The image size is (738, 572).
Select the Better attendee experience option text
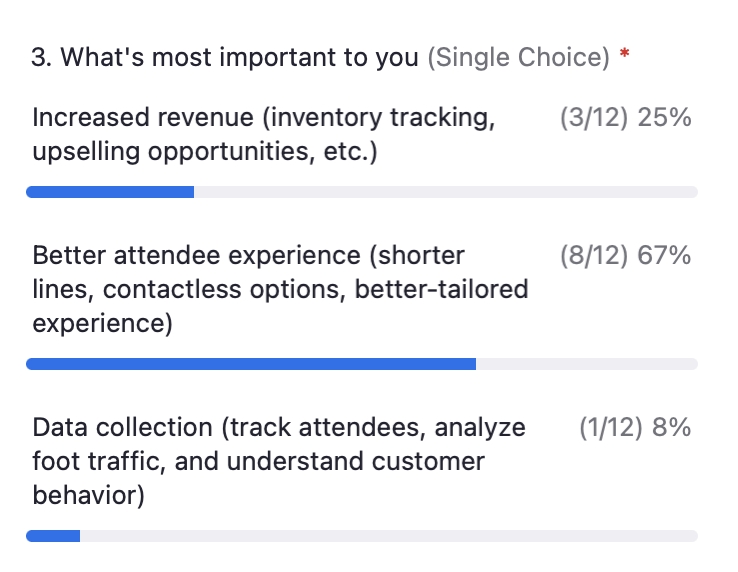tap(280, 289)
